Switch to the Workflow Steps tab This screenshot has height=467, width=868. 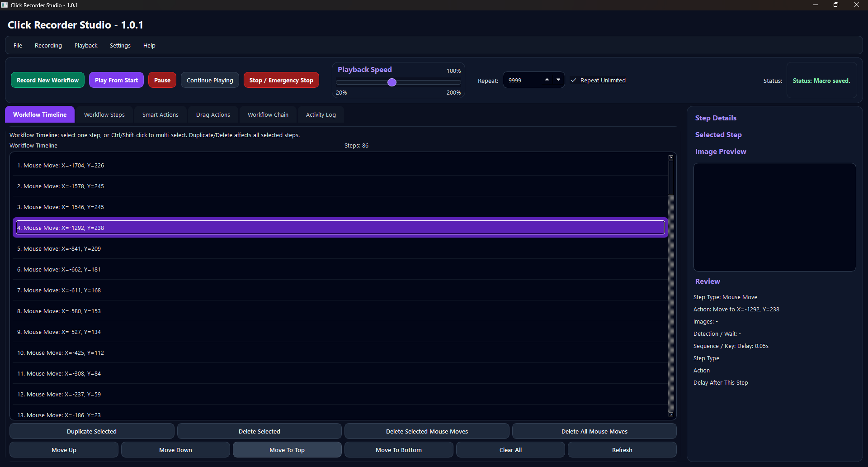point(104,114)
